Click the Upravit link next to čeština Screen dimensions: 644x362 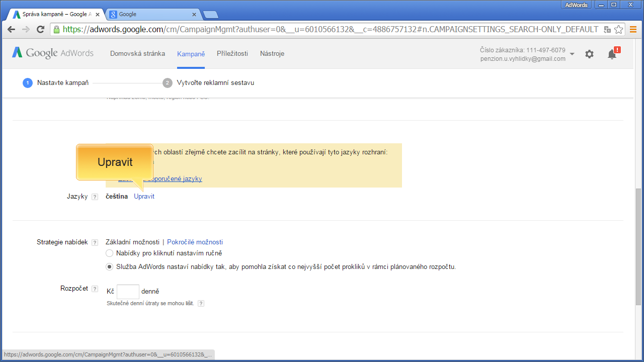(144, 197)
